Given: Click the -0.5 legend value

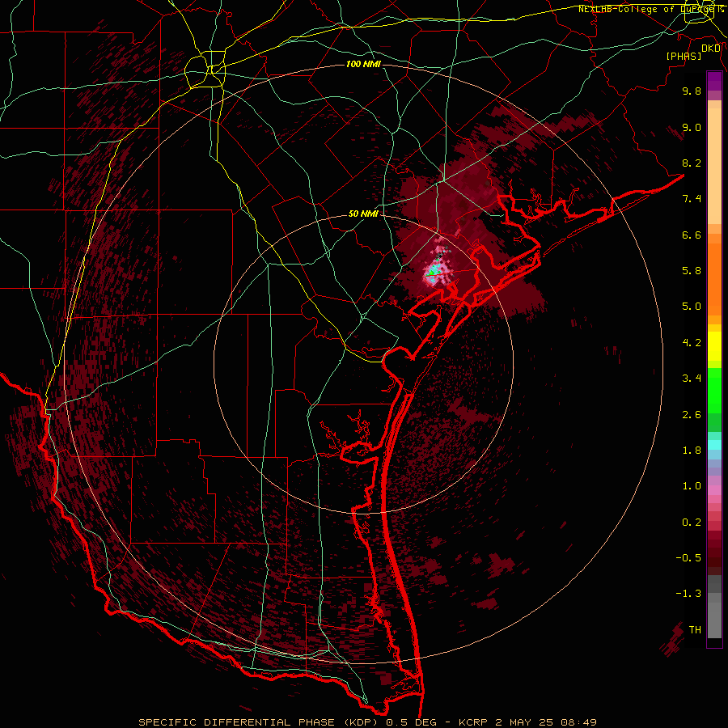Looking at the screenshot, I should [688, 558].
